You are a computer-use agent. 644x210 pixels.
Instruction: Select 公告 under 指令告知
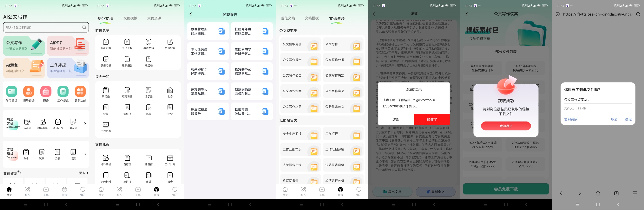(170, 93)
